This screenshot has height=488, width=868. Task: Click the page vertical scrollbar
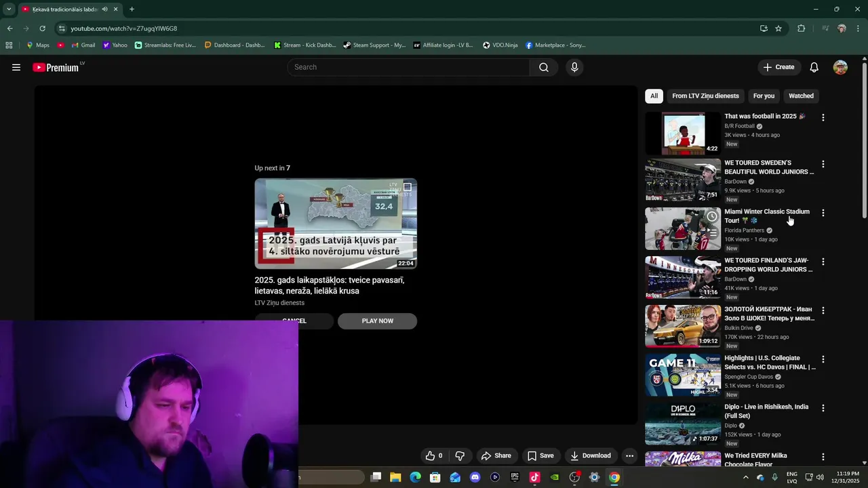click(x=864, y=140)
